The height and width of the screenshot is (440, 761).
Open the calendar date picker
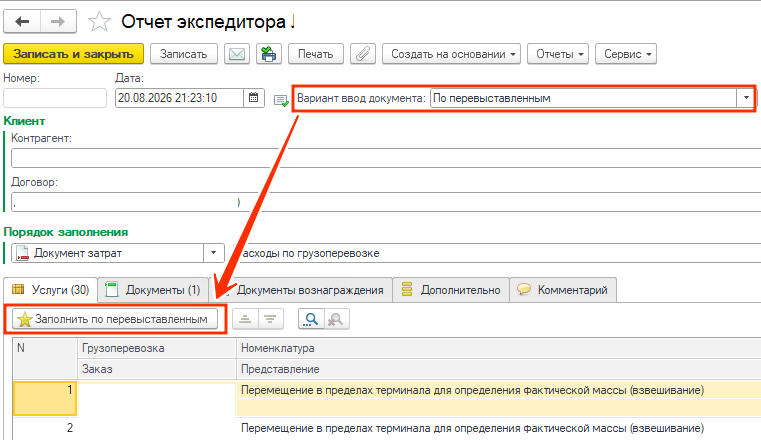[x=253, y=98]
